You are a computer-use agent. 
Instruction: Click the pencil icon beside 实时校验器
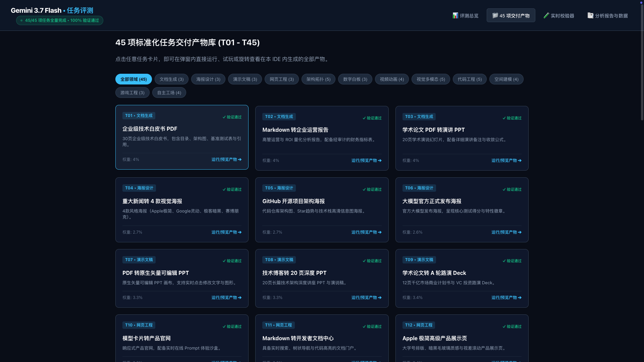click(x=546, y=15)
